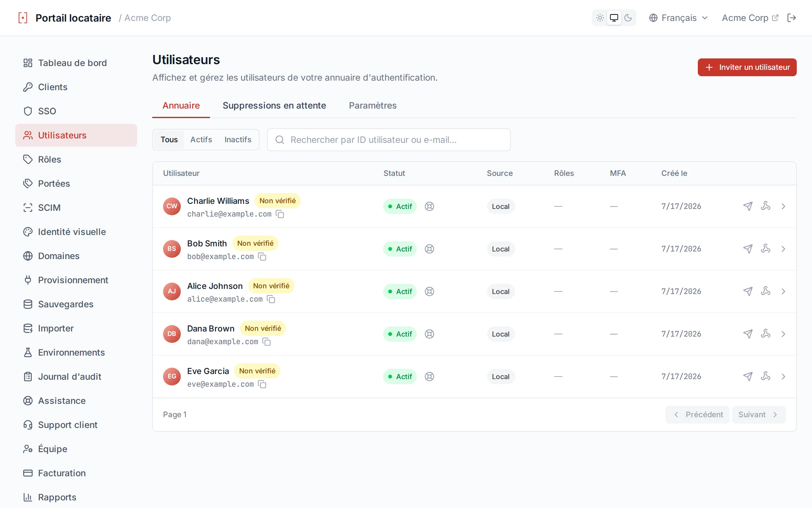This screenshot has height=508, width=812.
Task: Open the Acme Corp external link
Action: click(750, 18)
